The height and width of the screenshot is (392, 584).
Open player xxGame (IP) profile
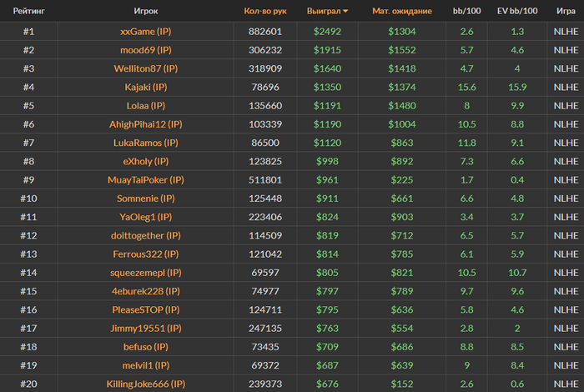(x=145, y=31)
